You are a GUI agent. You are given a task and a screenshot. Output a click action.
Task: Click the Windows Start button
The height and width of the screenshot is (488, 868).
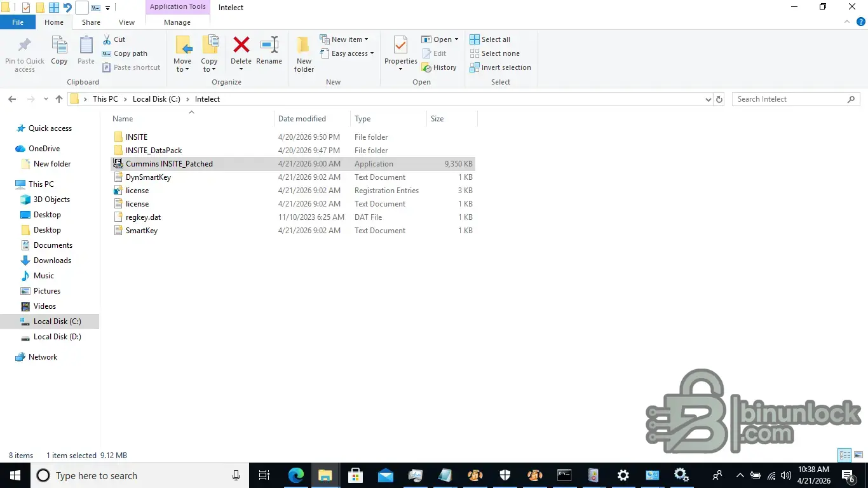click(15, 475)
